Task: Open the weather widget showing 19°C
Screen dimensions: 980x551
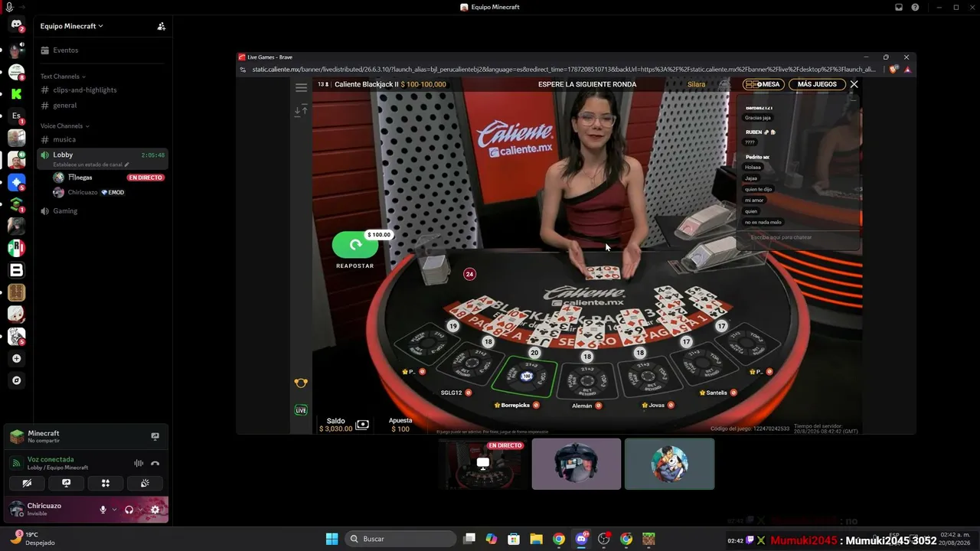Action: coord(33,539)
